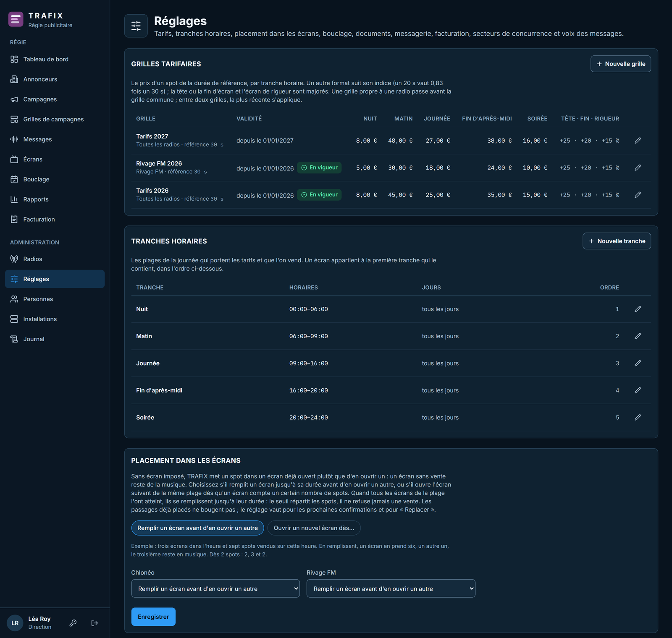Select 'Remplir un écran avant d'en ouvrir un autre' pill

197,528
